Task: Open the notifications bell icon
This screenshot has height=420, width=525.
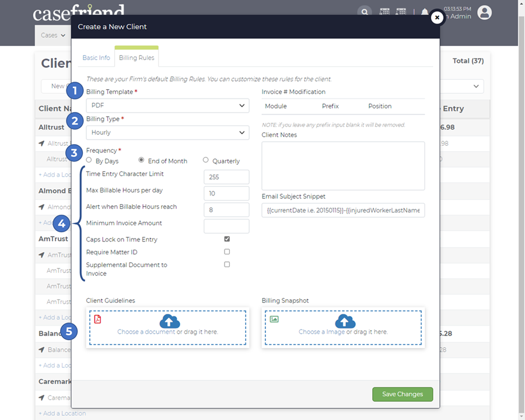Action: pyautogui.click(x=424, y=12)
